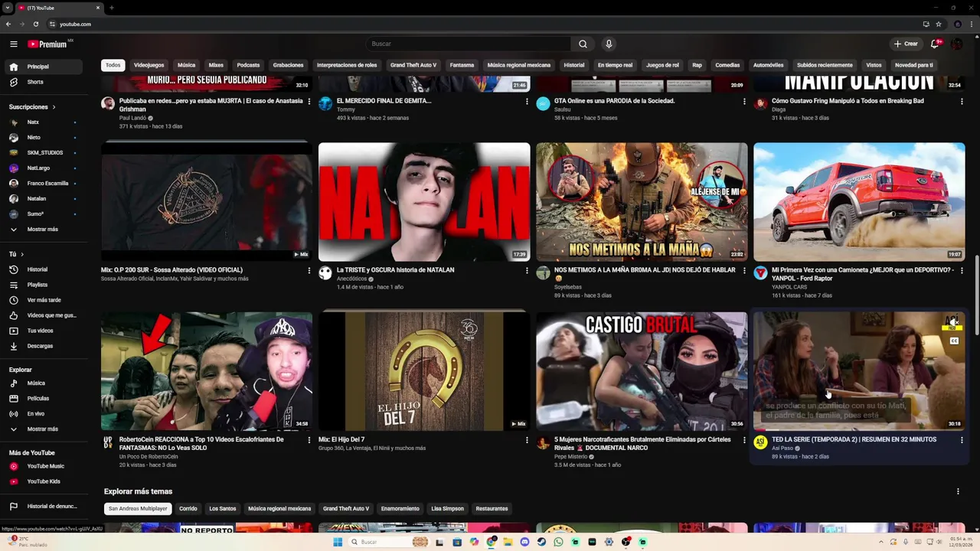Bookmark page with star icon
Screen dimensions: 980x551
click(939, 24)
